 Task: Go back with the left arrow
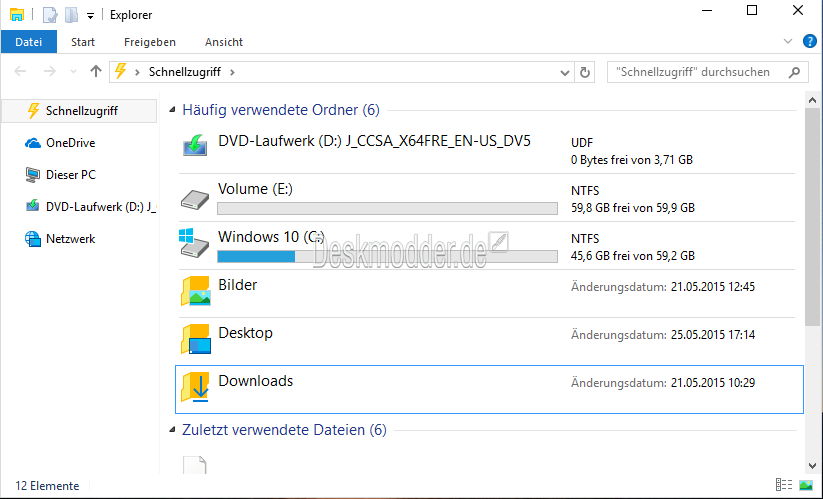tap(20, 71)
